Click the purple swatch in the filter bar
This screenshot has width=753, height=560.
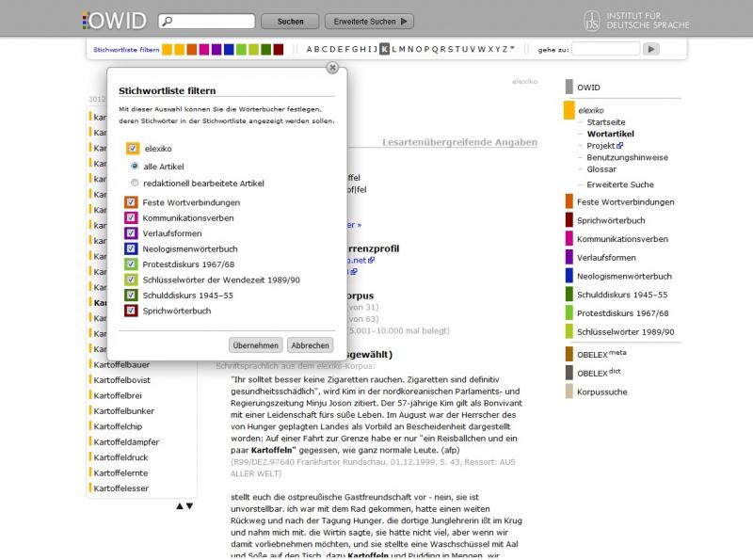point(216,50)
